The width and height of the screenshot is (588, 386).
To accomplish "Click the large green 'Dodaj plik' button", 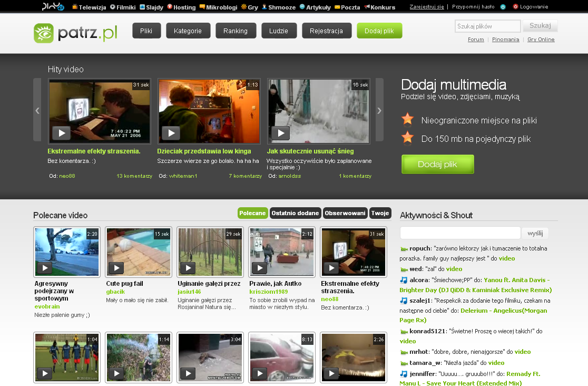I will coord(437,164).
